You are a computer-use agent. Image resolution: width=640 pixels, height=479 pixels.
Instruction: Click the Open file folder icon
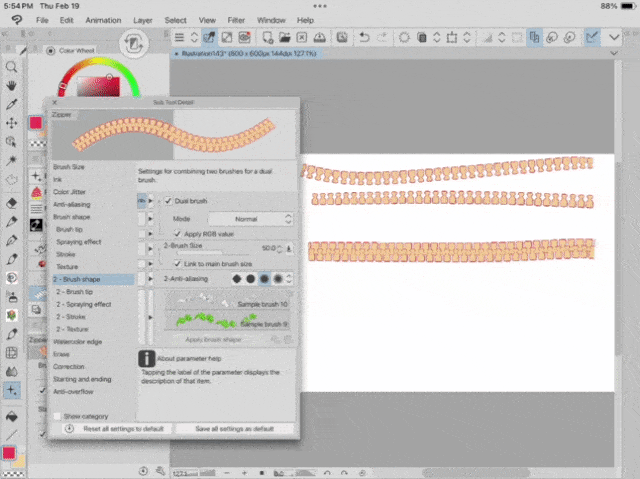284,38
